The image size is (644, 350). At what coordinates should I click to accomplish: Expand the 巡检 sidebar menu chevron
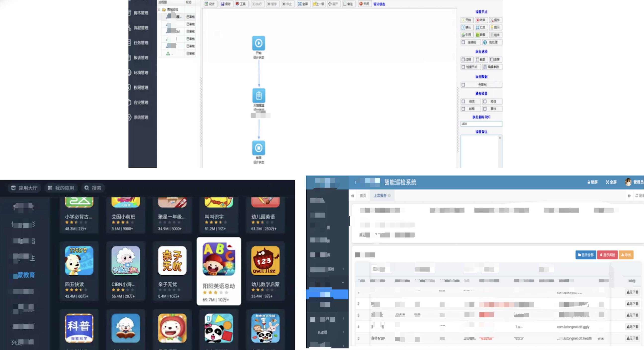[343, 269]
